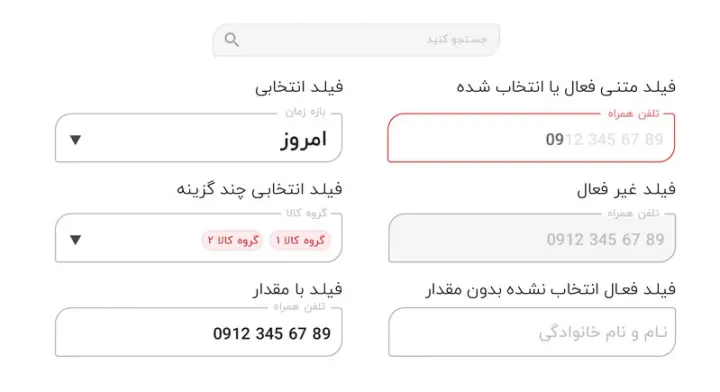Viewport: 720px width, 392px height.
Task: Select the امروز value in time range field
Action: 304,140
